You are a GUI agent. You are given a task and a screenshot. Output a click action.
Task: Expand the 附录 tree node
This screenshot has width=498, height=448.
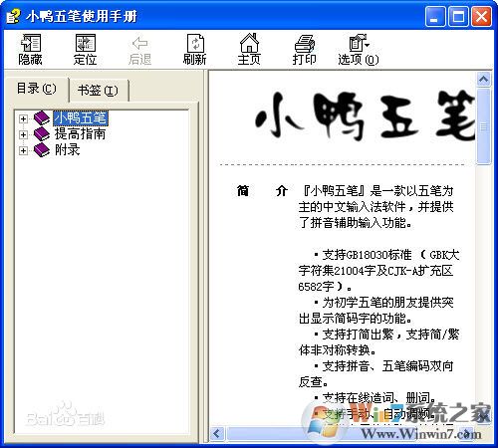[23, 150]
